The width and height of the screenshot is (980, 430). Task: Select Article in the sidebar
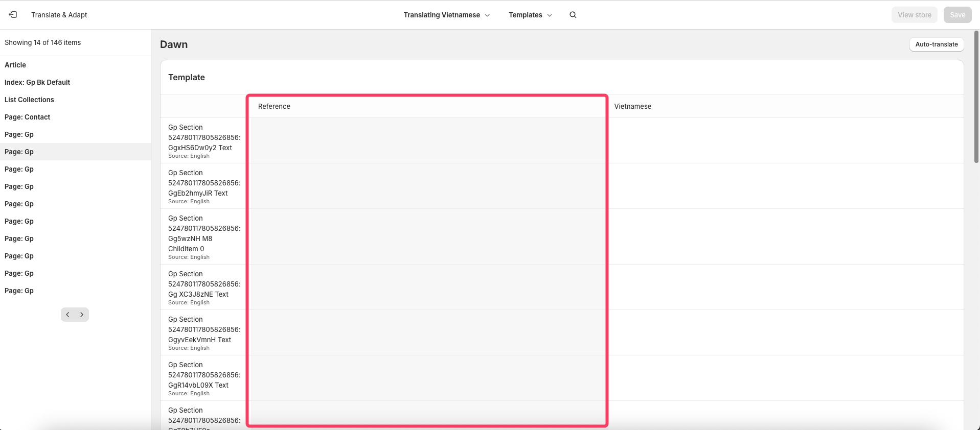pyautogui.click(x=15, y=65)
